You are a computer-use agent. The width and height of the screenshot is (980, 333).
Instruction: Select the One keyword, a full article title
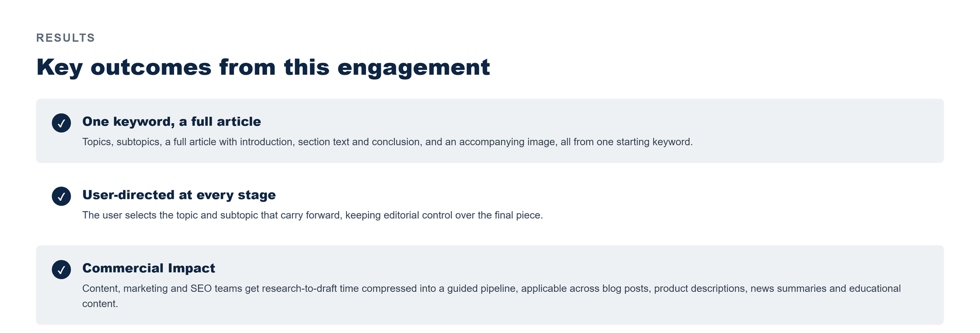point(171,122)
